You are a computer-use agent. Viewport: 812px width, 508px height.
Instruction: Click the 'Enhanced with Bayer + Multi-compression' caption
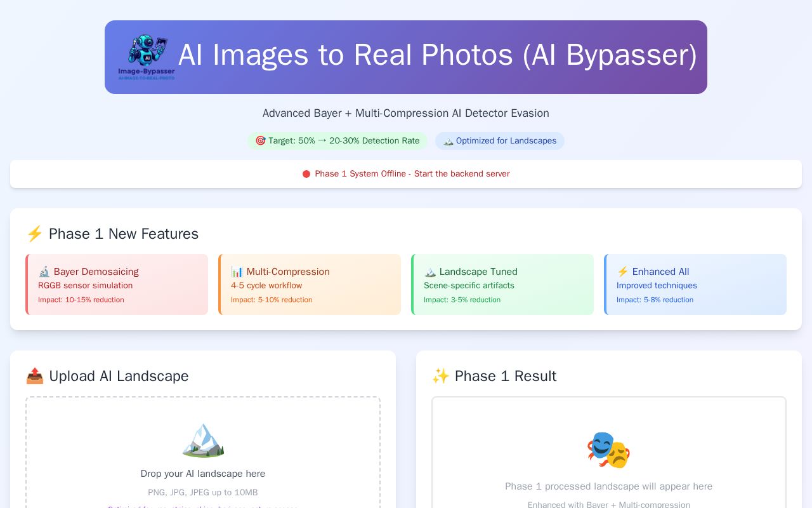point(609,505)
